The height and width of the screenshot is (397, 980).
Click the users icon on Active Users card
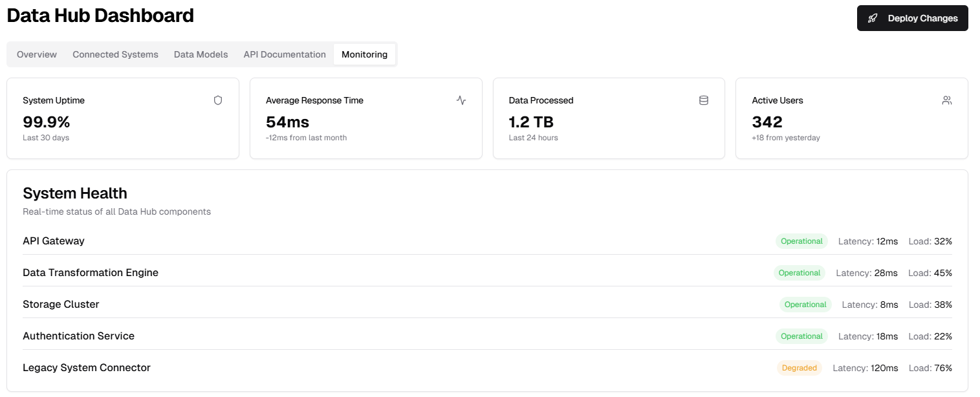(947, 100)
